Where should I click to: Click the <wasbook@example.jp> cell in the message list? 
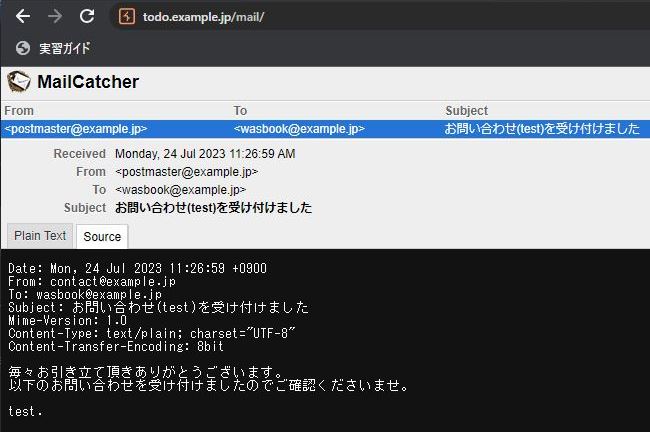[x=299, y=129]
